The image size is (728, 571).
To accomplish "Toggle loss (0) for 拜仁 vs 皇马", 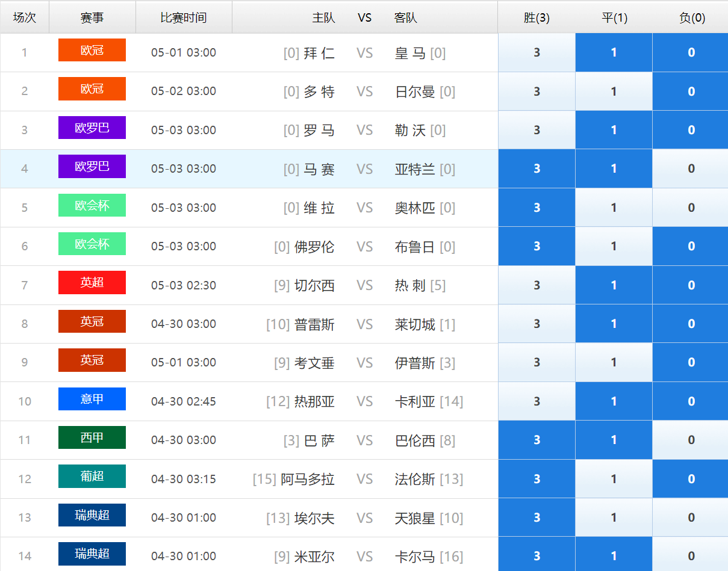I will 691,52.
